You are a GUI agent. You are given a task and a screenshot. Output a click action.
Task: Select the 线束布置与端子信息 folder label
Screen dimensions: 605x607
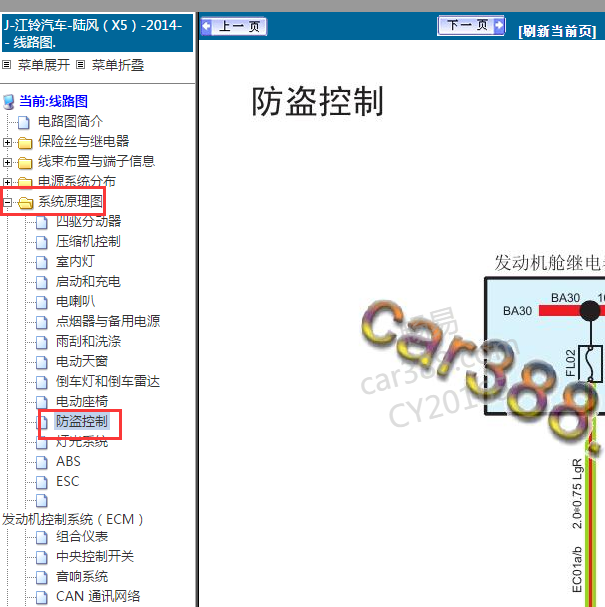tap(96, 161)
